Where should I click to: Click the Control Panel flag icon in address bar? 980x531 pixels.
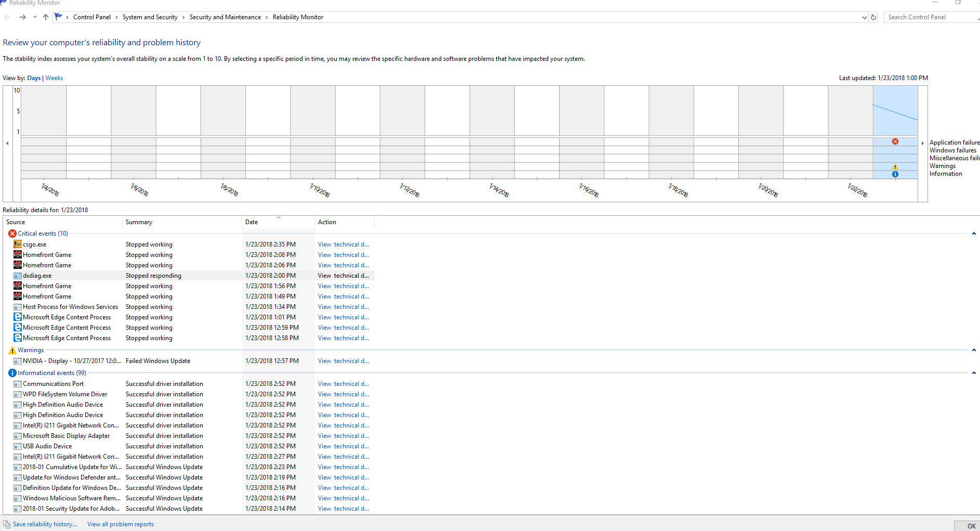[58, 17]
